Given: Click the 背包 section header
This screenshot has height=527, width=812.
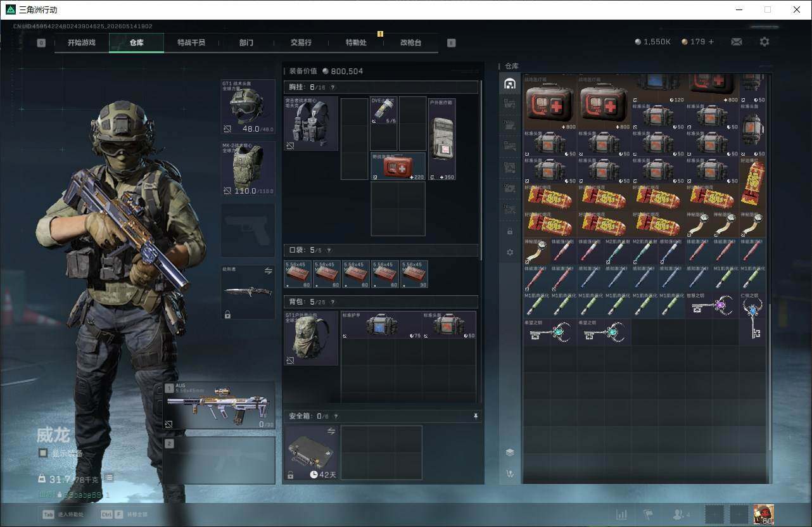Looking at the screenshot, I should point(382,302).
